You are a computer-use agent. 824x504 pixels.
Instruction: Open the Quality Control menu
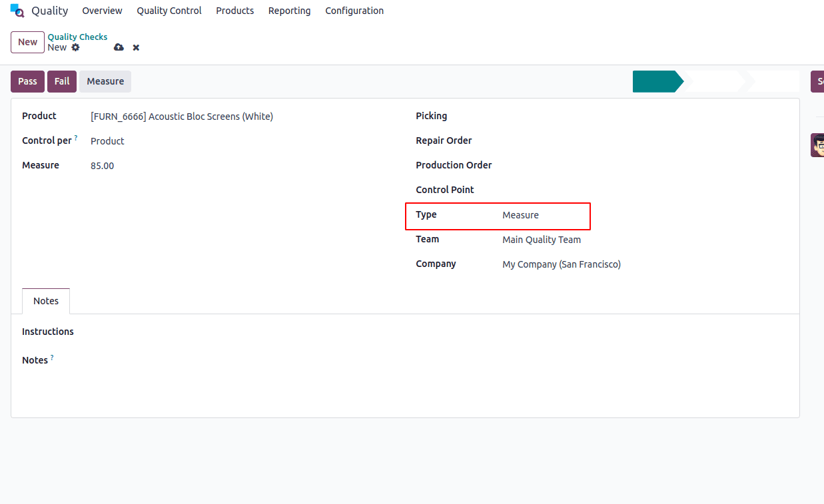pyautogui.click(x=169, y=11)
